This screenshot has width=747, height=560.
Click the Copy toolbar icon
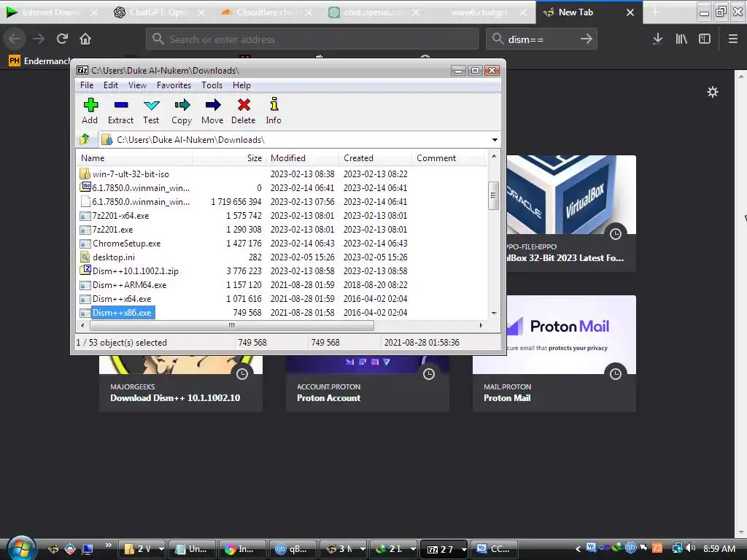click(182, 111)
